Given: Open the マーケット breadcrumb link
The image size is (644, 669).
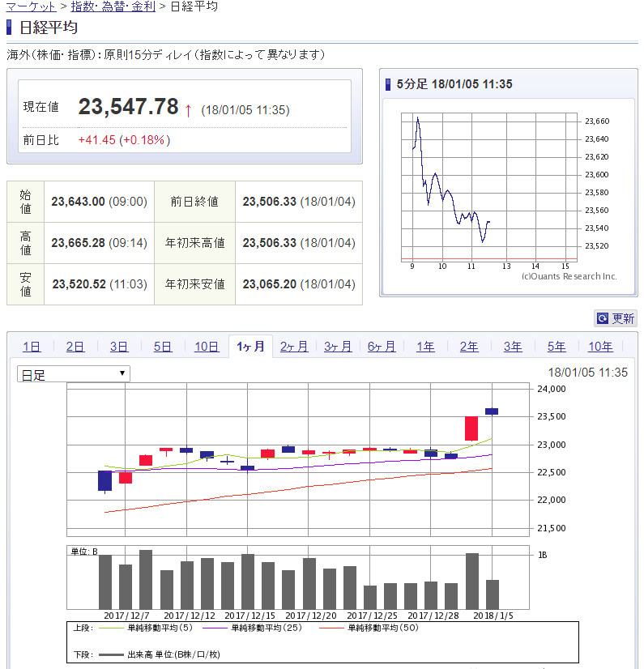Looking at the screenshot, I should [x=31, y=6].
